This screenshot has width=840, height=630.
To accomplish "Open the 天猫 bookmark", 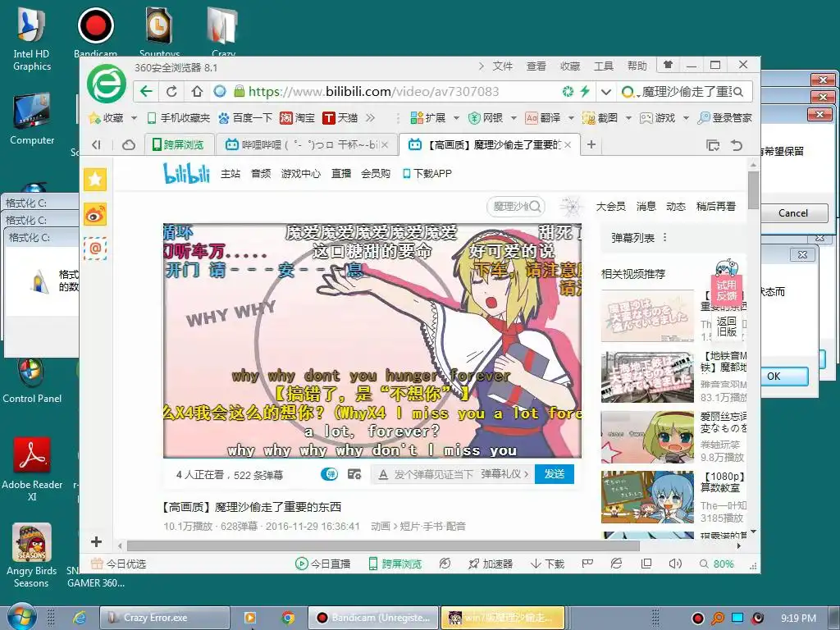I will pyautogui.click(x=340, y=118).
